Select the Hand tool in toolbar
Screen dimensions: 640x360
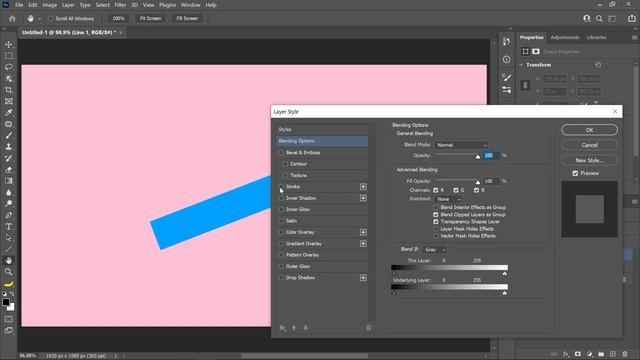pyautogui.click(x=9, y=260)
